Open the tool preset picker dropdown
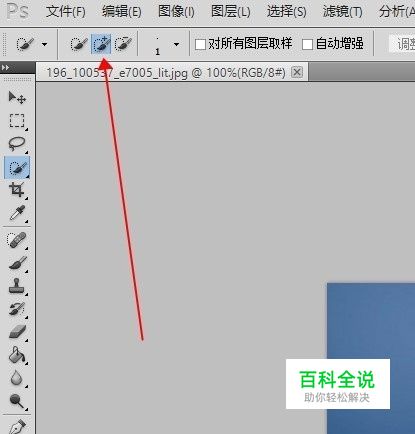Screen dimensions: 415x434 pos(44,44)
